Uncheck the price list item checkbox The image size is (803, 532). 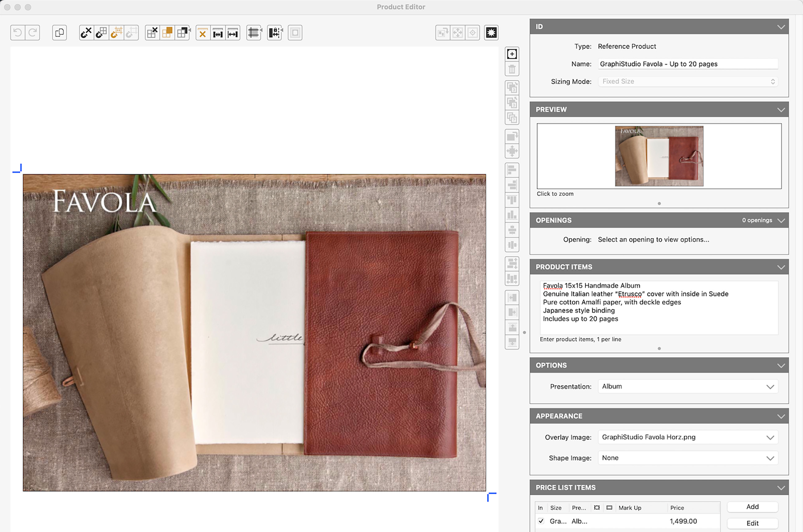pos(541,521)
